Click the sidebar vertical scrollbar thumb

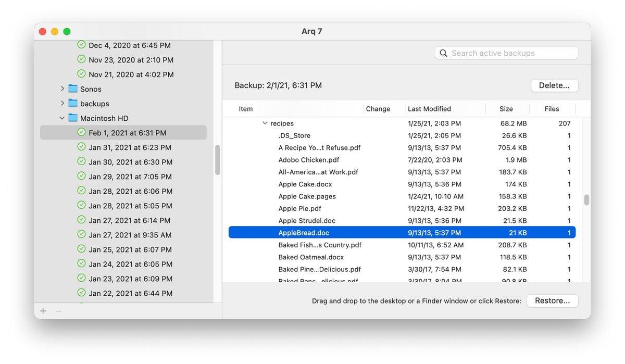pos(218,160)
